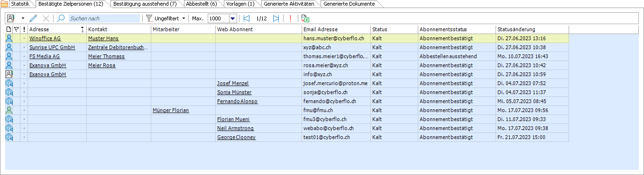The image size is (644, 175).
Task: Switch to the Vorlagen (1) tab
Action: pyautogui.click(x=240, y=4)
